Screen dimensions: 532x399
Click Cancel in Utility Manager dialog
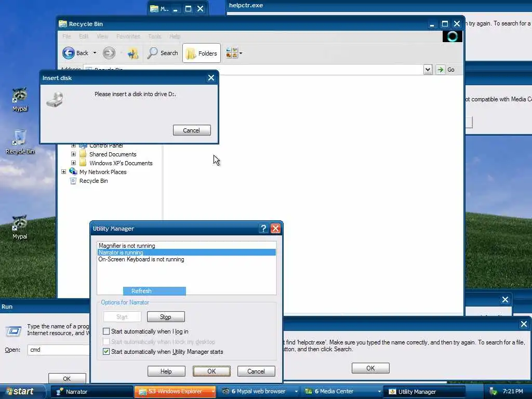[x=256, y=371]
